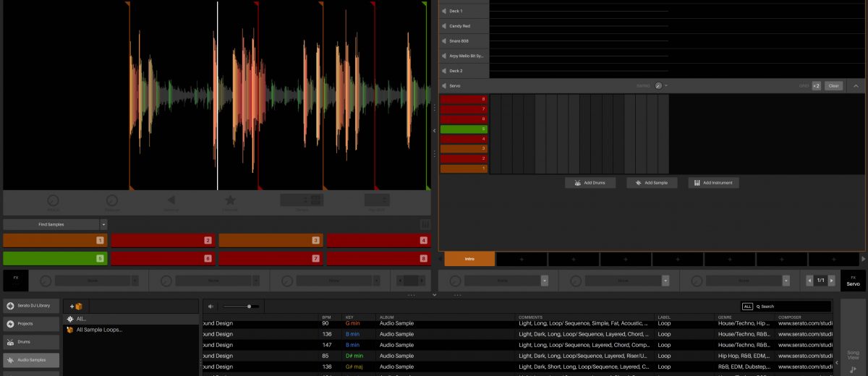868x376 pixels.
Task: Select row 5 in sequencer pad list
Action: tap(464, 129)
